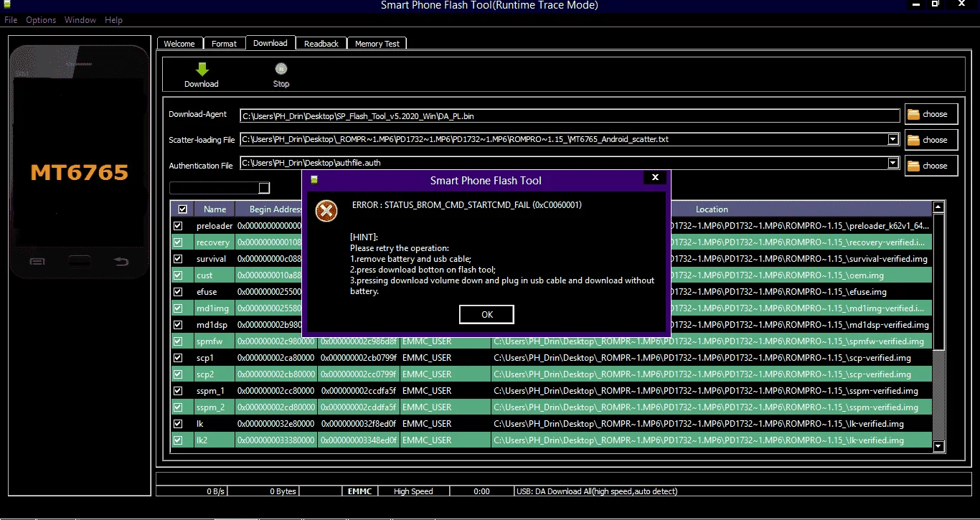Image resolution: width=980 pixels, height=520 pixels.
Task: Click the green Download arrow icon
Action: coord(202,69)
